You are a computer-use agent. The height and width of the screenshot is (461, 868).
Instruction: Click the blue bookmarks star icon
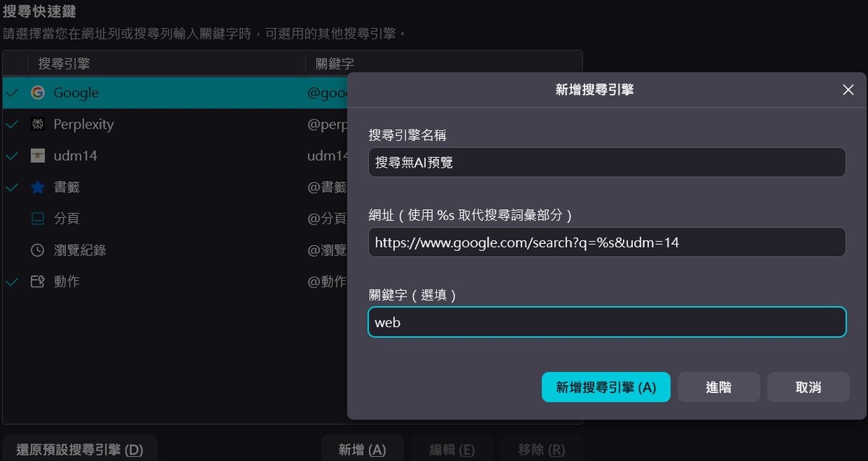38,187
